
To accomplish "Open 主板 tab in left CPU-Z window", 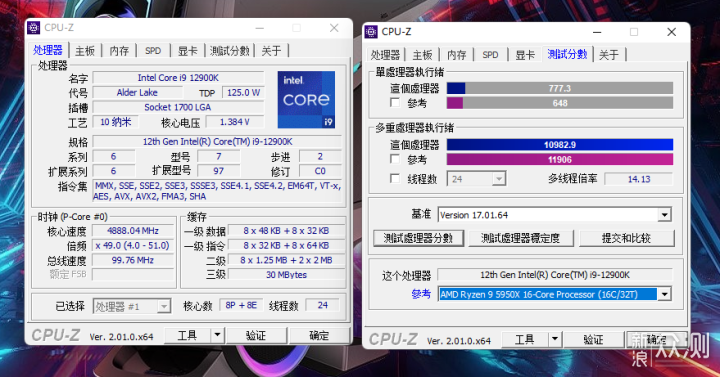I will 85,51.
